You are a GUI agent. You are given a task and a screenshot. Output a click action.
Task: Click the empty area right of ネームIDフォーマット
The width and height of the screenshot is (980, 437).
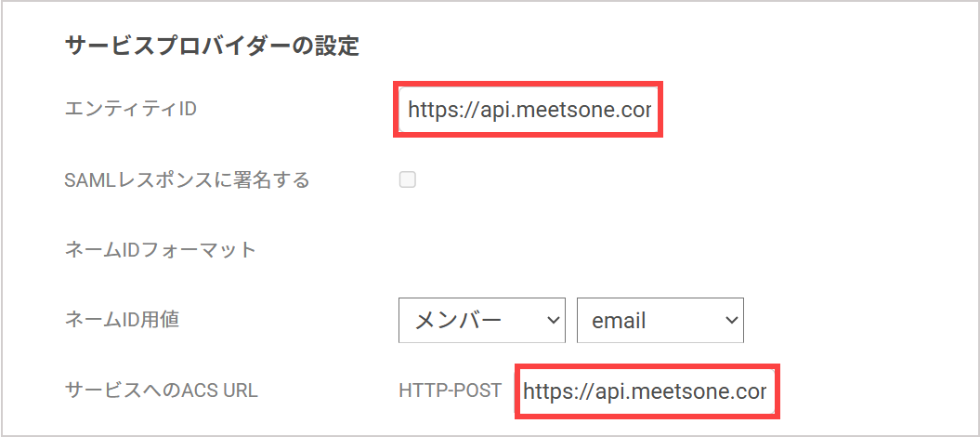pyautogui.click(x=563, y=250)
